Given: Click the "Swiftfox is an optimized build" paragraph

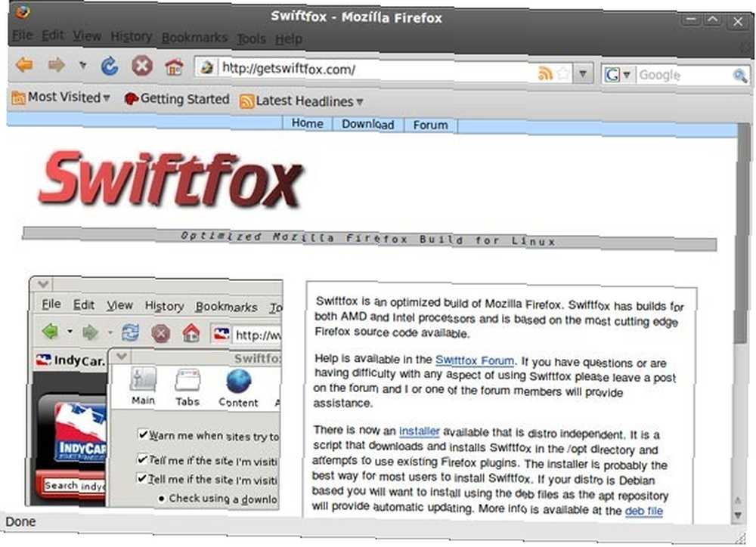Looking at the screenshot, I should coord(498,317).
